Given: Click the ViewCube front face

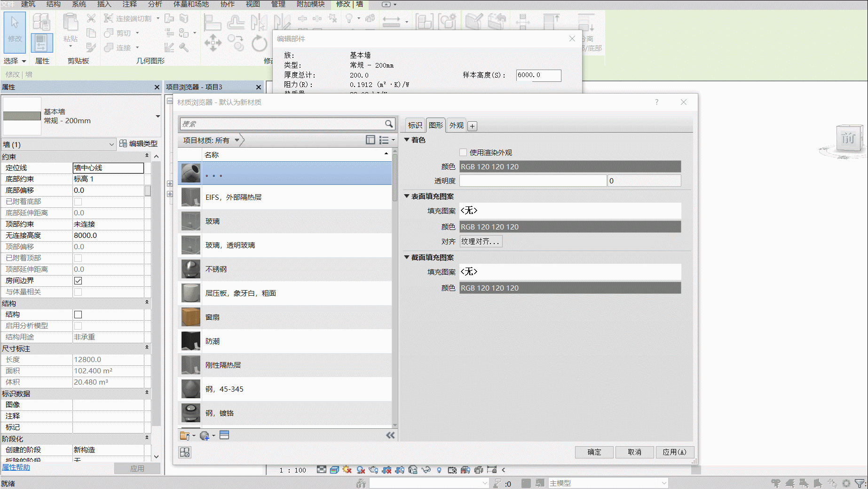Looking at the screenshot, I should [x=848, y=138].
